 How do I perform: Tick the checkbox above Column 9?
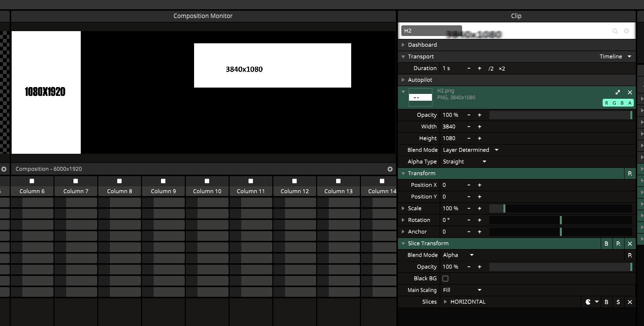point(163,181)
